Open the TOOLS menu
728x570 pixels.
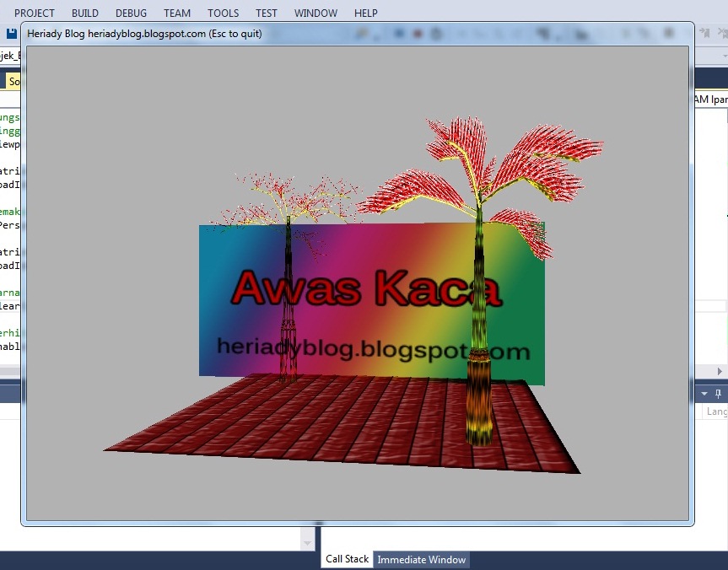click(222, 13)
